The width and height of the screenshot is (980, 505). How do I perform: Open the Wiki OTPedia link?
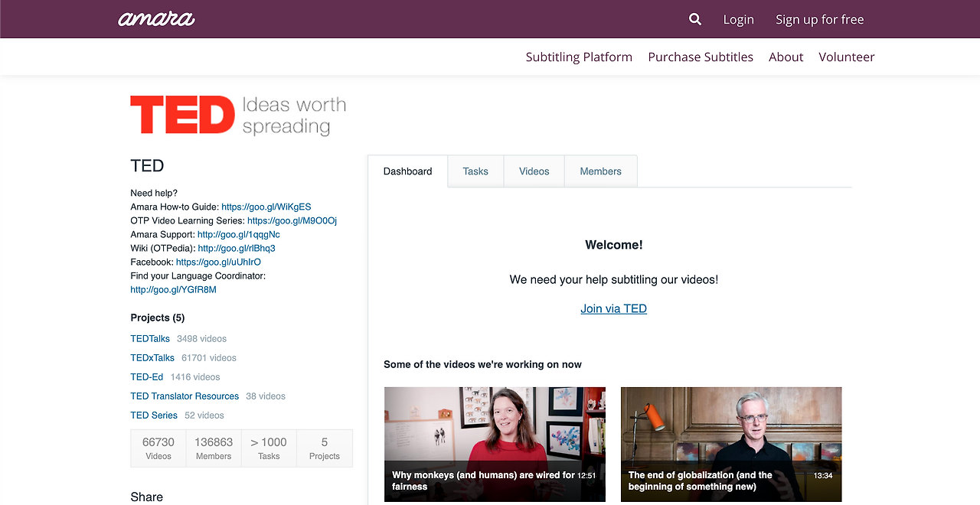pos(237,248)
